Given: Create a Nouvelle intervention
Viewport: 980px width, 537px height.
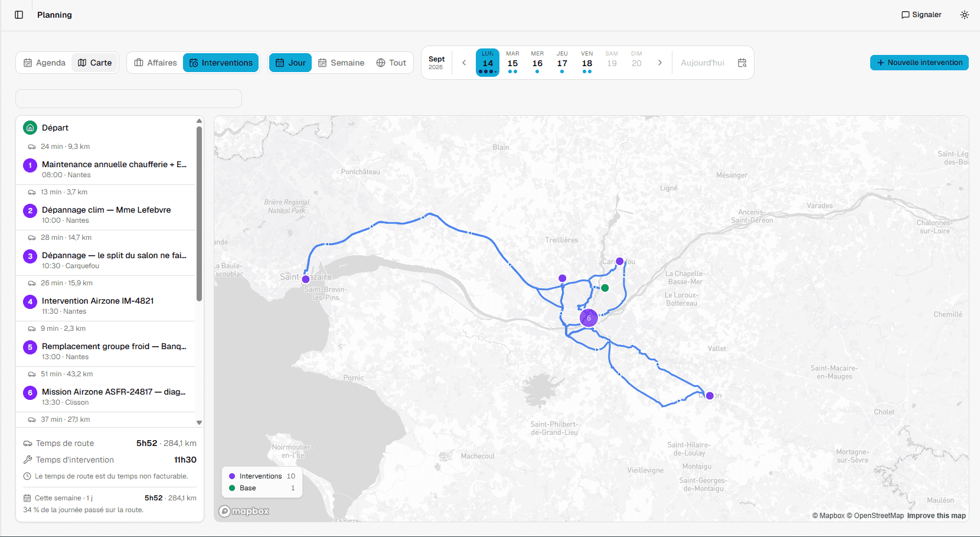Looking at the screenshot, I should point(919,63).
